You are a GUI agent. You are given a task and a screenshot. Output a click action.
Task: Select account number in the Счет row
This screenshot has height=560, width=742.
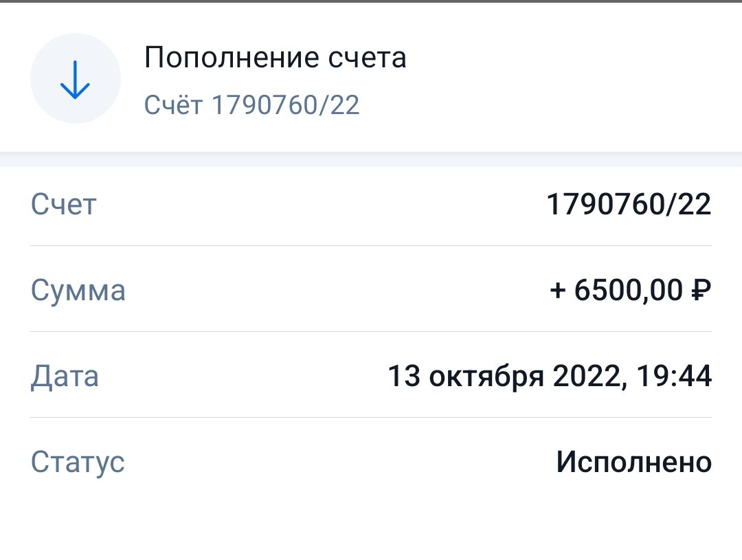[628, 205]
